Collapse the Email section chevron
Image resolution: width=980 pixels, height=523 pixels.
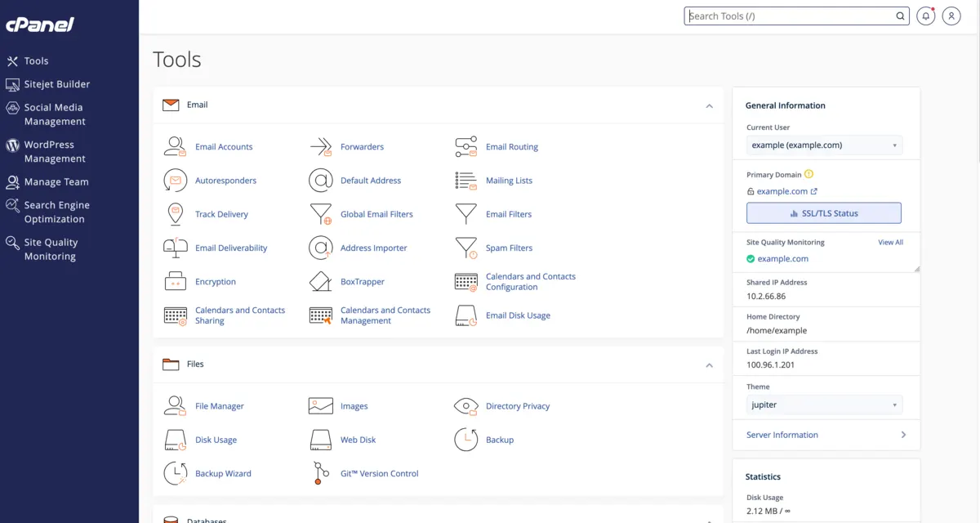[709, 106]
